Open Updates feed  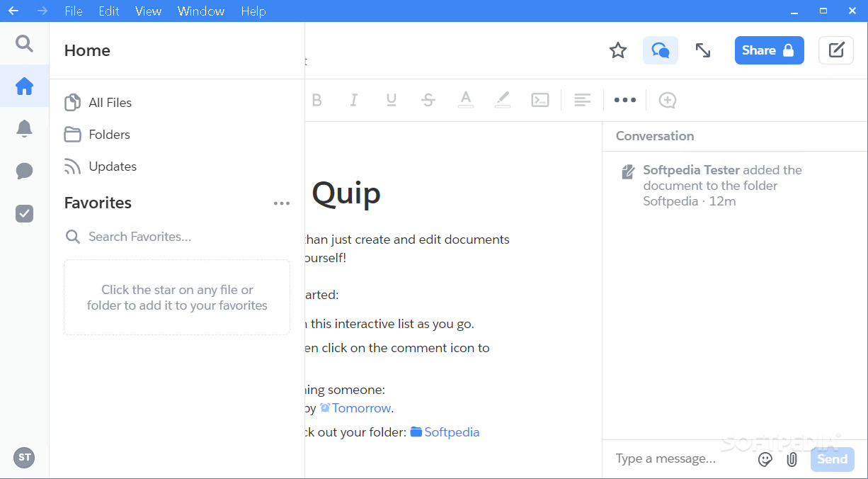click(101, 167)
